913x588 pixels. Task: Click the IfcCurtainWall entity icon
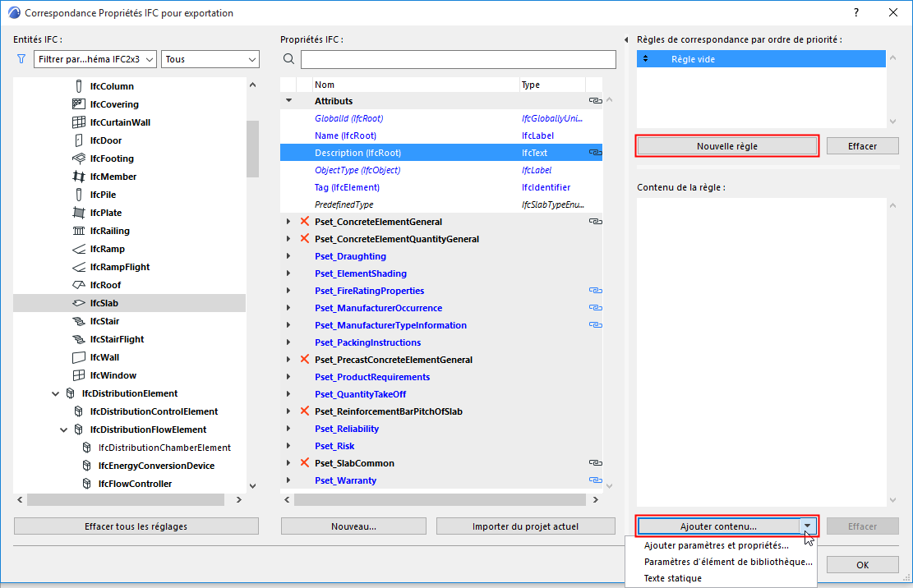79,122
